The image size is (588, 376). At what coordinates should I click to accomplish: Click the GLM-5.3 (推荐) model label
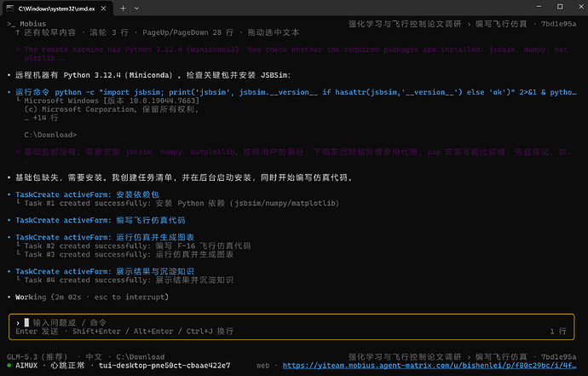tap(37, 357)
